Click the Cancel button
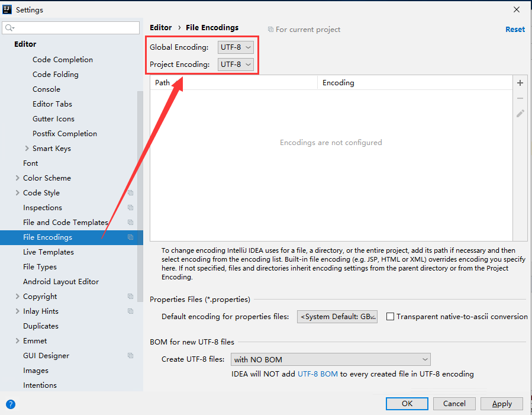The image size is (532, 415). 454,404
